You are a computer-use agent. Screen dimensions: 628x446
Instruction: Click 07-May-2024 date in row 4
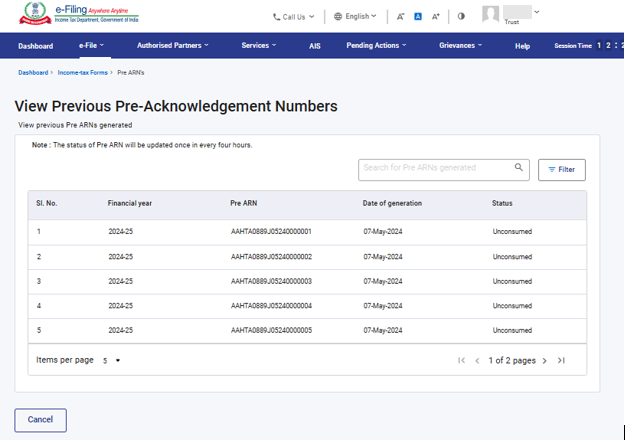tap(383, 306)
